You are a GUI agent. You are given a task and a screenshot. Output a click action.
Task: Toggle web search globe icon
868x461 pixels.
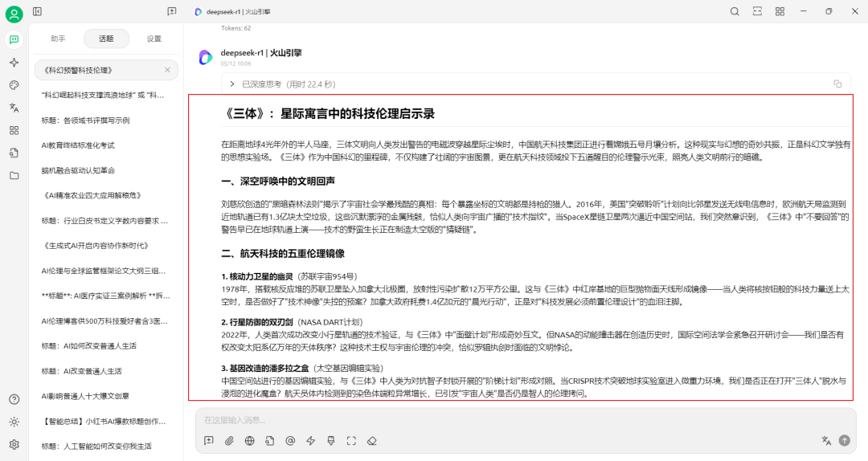click(250, 441)
